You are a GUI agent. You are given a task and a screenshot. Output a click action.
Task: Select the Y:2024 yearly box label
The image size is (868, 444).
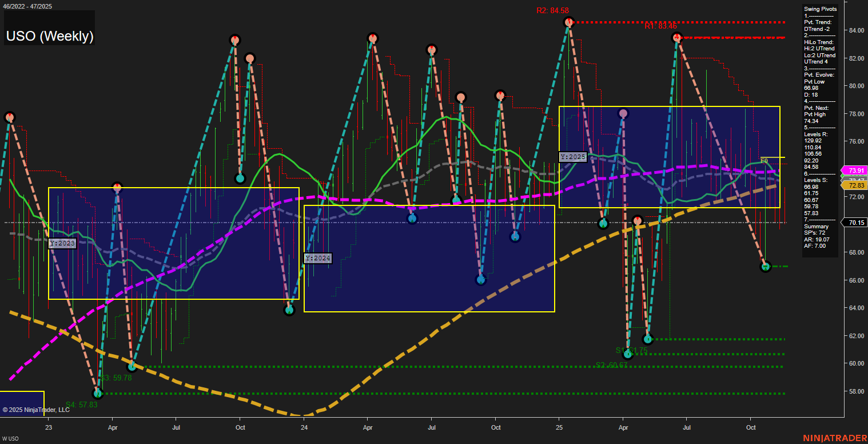pyautogui.click(x=318, y=259)
